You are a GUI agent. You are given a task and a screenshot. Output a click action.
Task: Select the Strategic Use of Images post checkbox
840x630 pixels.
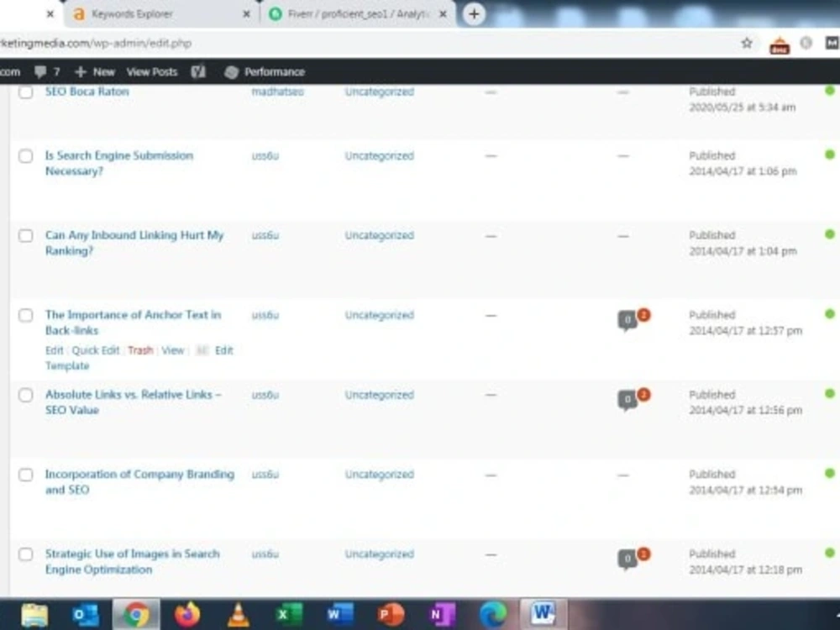click(x=26, y=554)
